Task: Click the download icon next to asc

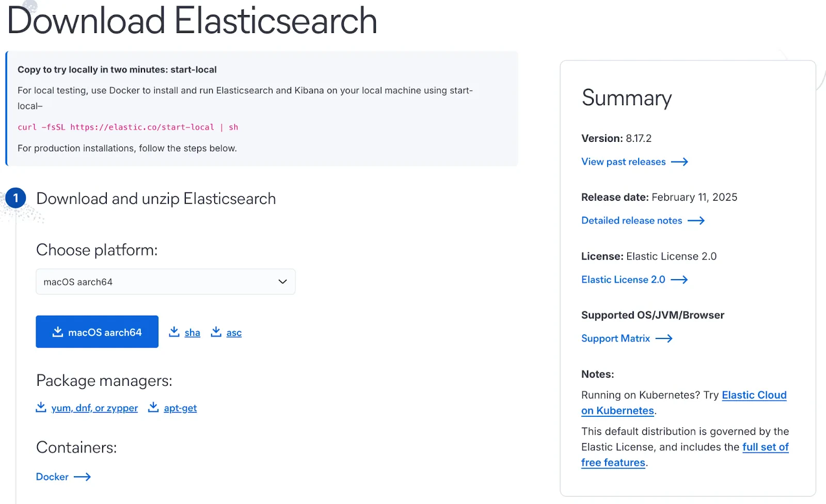Action: pos(216,332)
